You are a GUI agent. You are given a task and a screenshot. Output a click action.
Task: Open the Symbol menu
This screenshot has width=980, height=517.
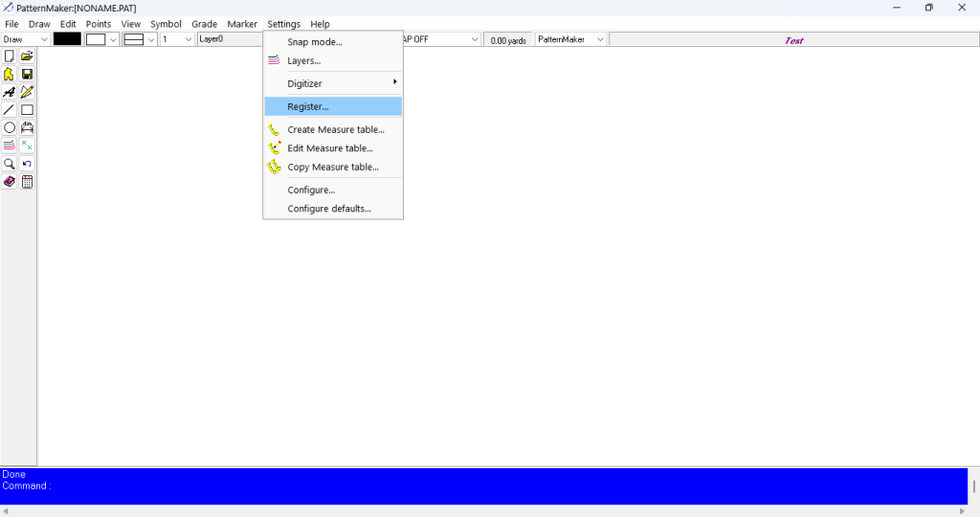tap(166, 24)
